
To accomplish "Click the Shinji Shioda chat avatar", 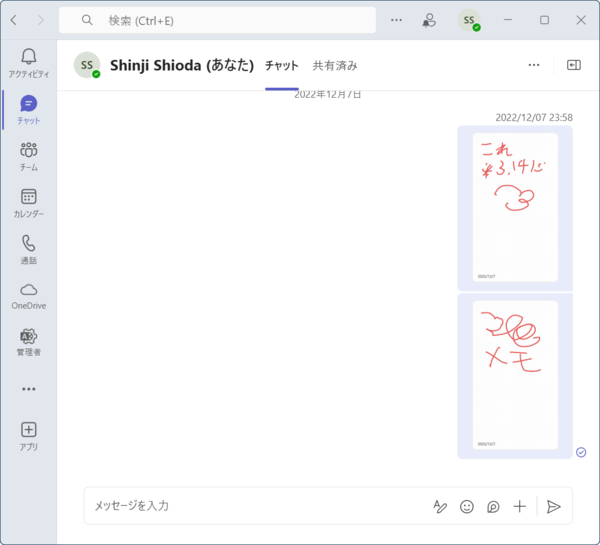I will pos(87,65).
